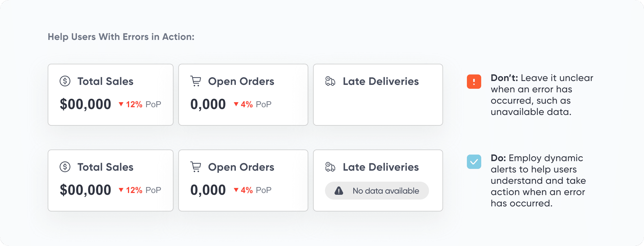Select the cart icon in the lower Open Orders card
The width and height of the screenshot is (644, 246).
click(x=196, y=167)
